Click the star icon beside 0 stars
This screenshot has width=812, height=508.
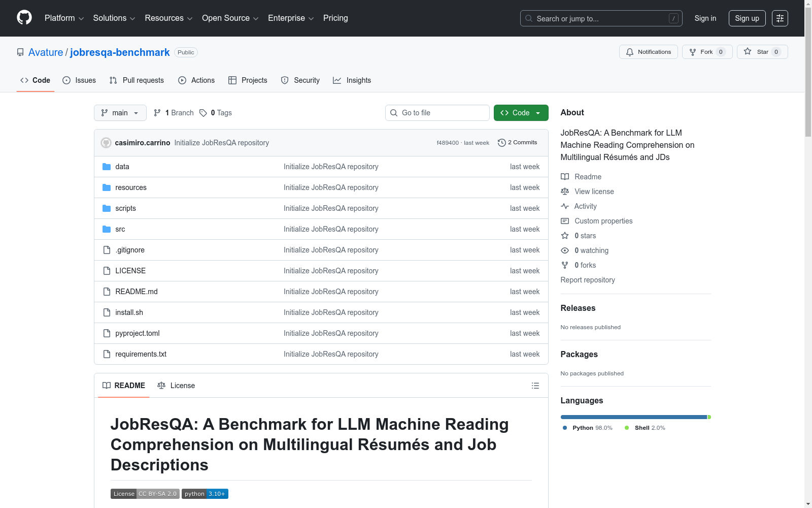(x=565, y=236)
